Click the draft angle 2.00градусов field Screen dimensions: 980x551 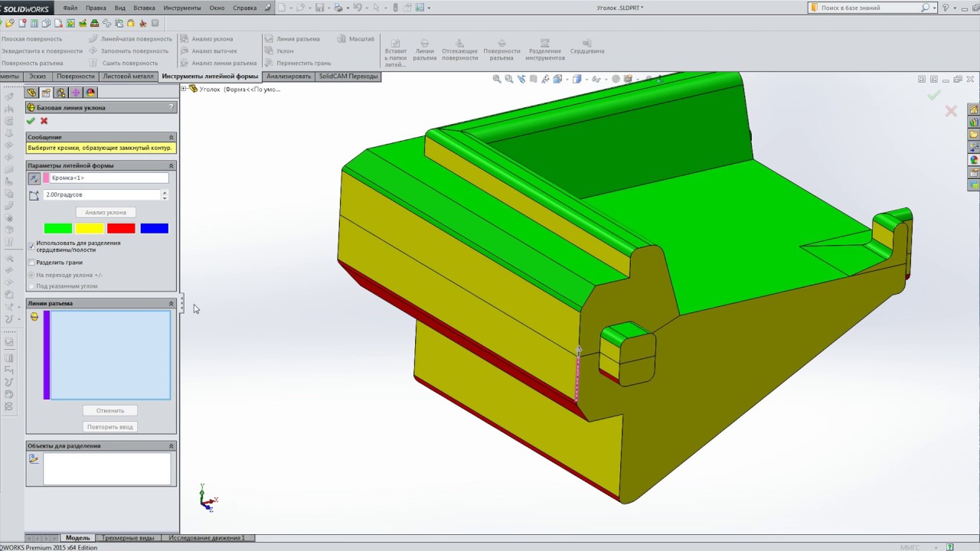click(x=102, y=195)
